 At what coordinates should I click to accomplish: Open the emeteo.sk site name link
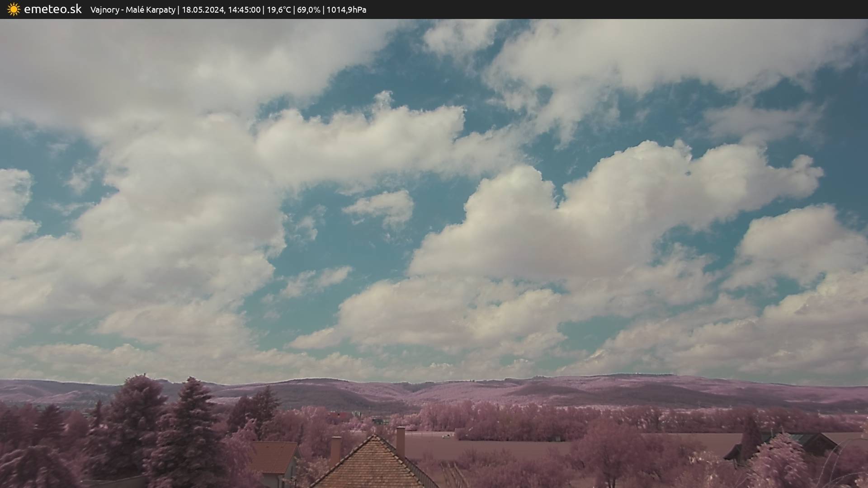click(x=52, y=9)
